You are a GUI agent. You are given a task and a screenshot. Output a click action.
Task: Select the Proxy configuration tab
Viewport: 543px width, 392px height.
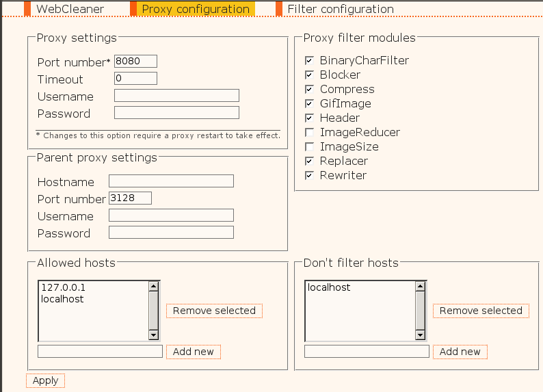195,9
